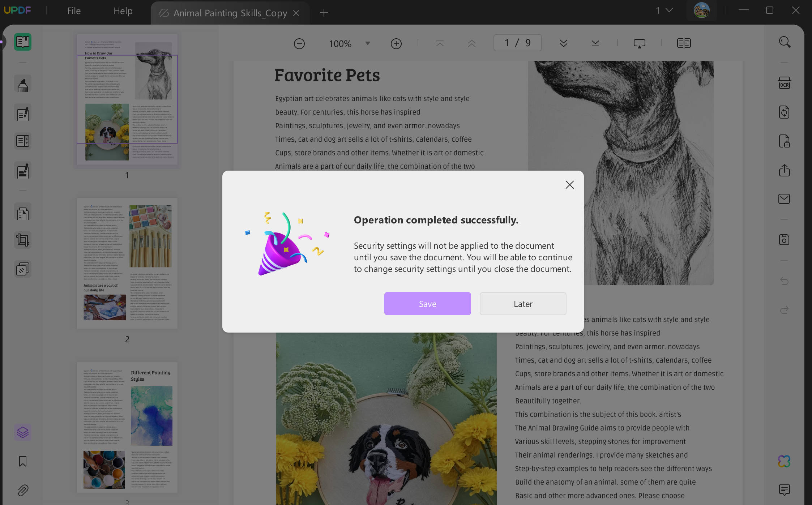Toggle the two-page reading layout
812x505 pixels.
684,43
